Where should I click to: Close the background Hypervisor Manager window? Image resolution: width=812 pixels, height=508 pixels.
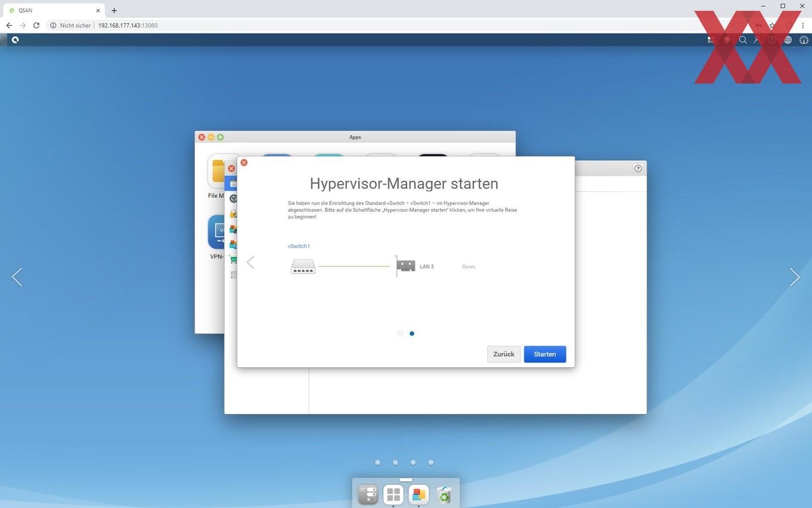pyautogui.click(x=231, y=169)
